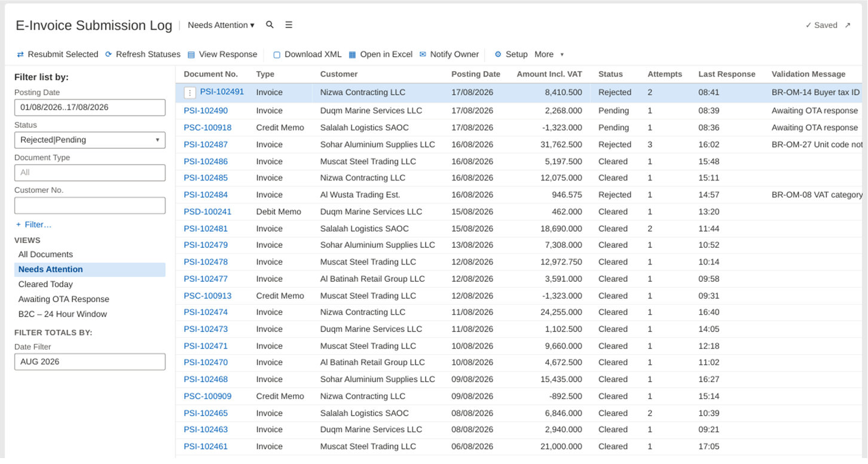
Task: Open credit memo PSC-100918
Action: pyautogui.click(x=207, y=128)
